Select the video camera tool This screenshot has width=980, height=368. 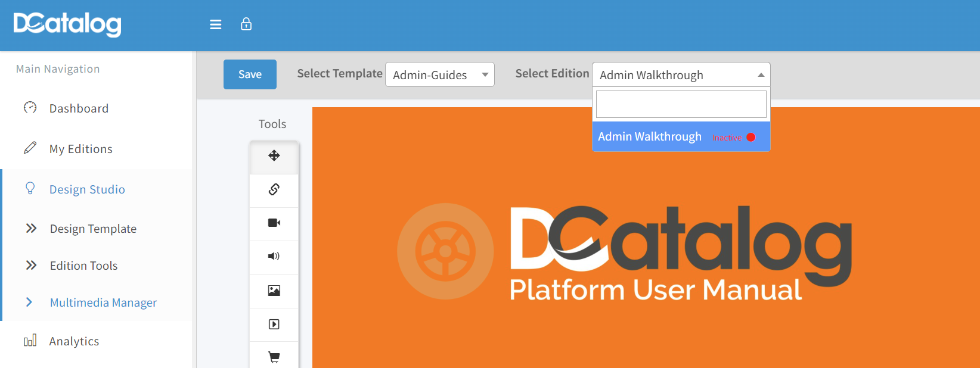tap(274, 223)
